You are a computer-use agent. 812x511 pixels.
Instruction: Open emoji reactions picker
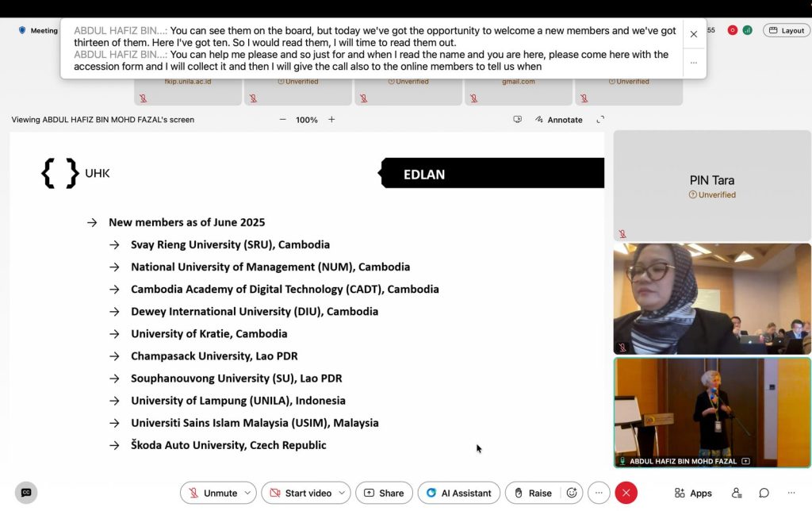click(572, 493)
